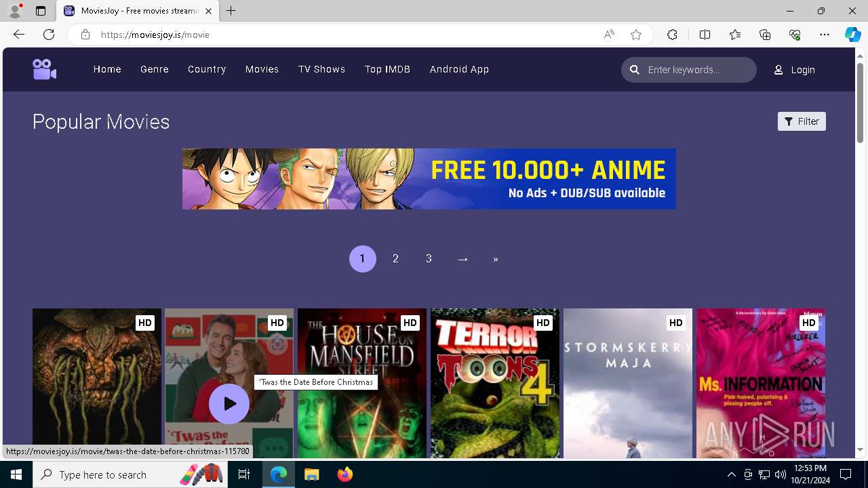Open the pumpkin creature movie poster
Screen dimensions: 868x488
click(97, 384)
